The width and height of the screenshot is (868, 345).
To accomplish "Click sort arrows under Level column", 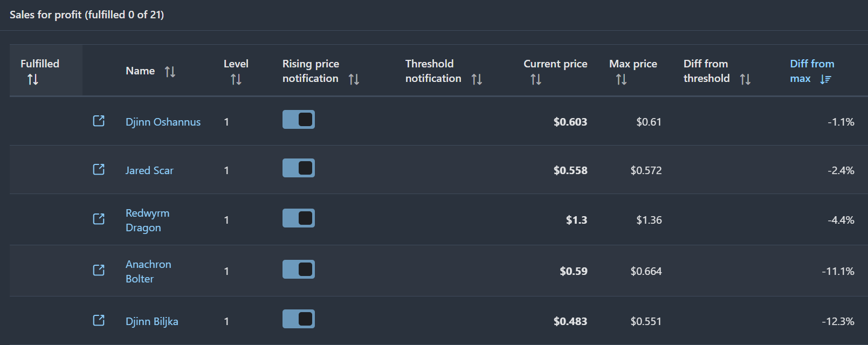I will 236,80.
